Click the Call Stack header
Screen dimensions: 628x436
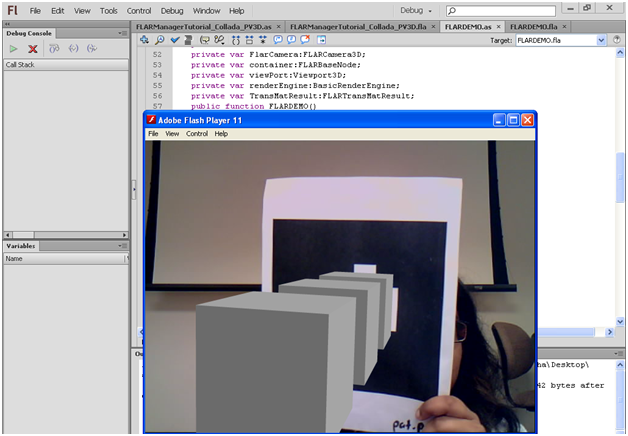[x=66, y=65]
